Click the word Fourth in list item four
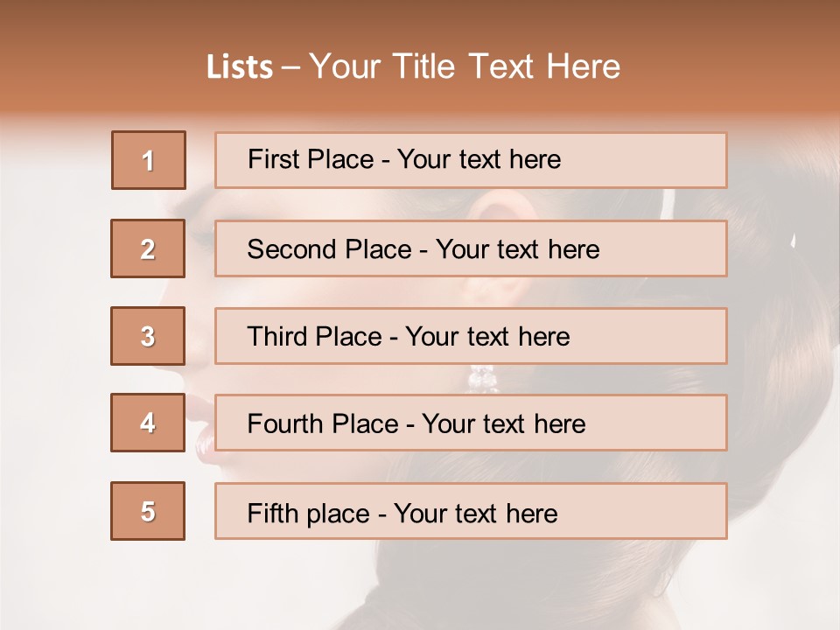840x630 pixels. coord(285,424)
